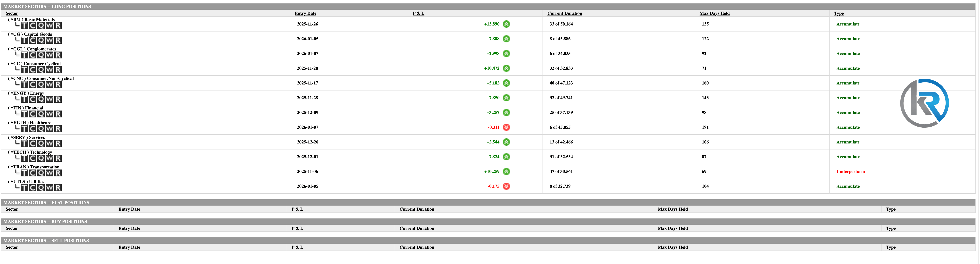This screenshot has width=980, height=264.
Task: Click the max days held value 191
Action: (705, 127)
